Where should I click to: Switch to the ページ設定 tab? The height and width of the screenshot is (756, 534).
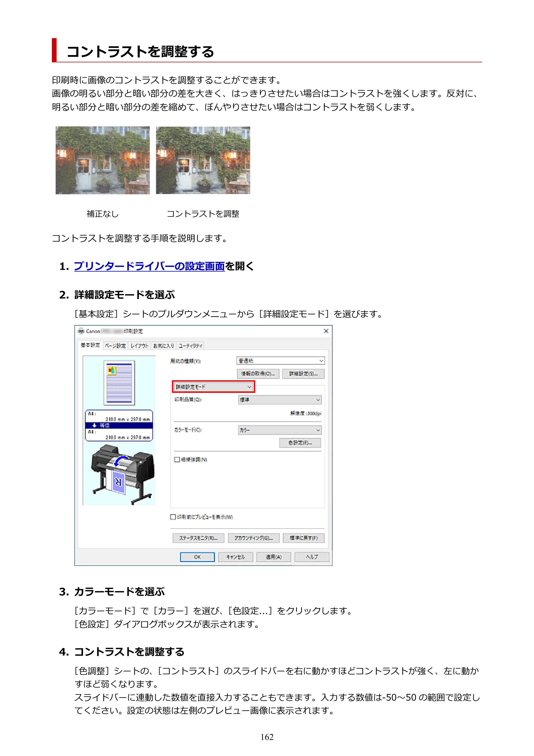click(x=115, y=346)
